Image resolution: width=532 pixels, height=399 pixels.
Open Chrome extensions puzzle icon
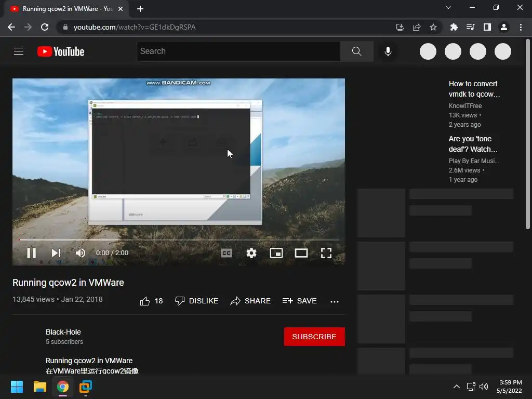click(x=454, y=27)
